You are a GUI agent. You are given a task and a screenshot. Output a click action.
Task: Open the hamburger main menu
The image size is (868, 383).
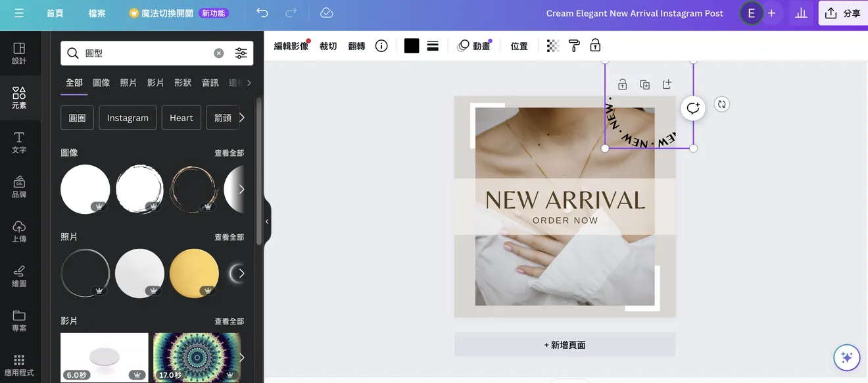pyautogui.click(x=18, y=13)
